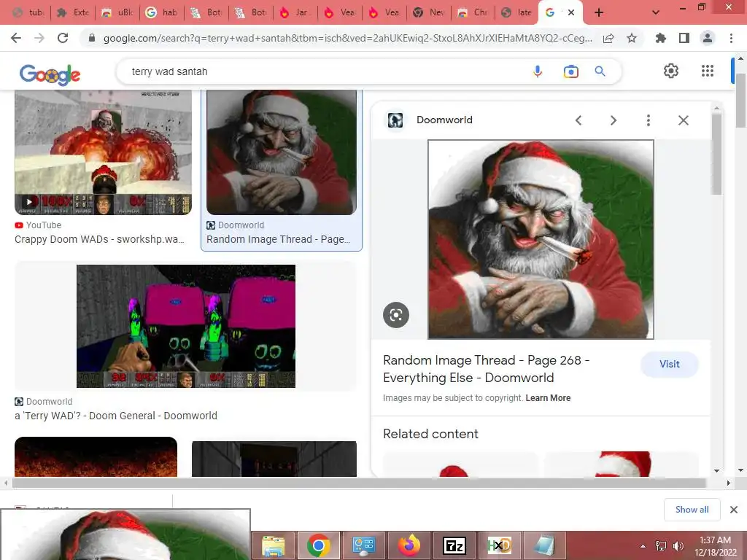Open Firefox from the taskbar
This screenshot has height=560, width=747.
click(409, 545)
